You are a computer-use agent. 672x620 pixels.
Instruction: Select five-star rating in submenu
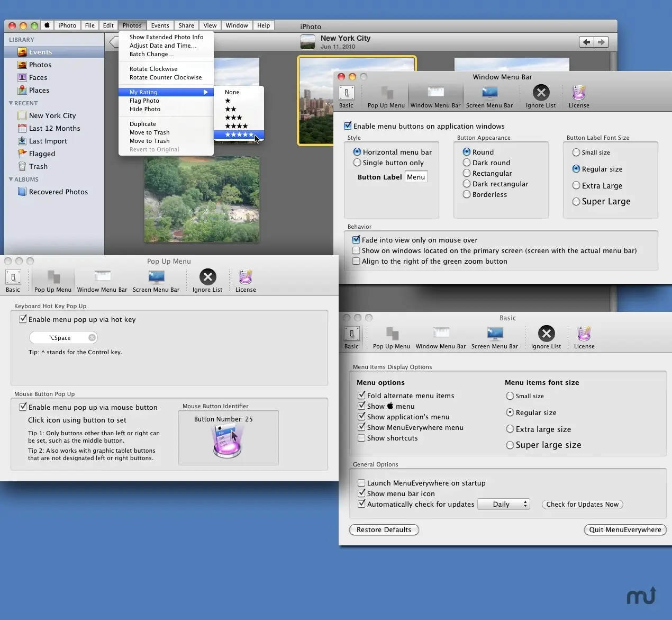pyautogui.click(x=239, y=134)
